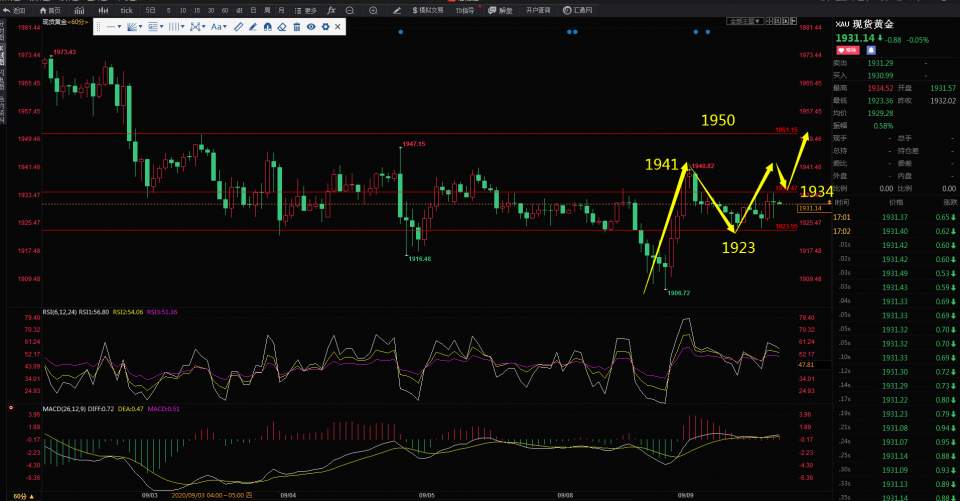Open the 首页 home page
Image resolution: width=960 pixels, height=501 pixels.
point(50,10)
